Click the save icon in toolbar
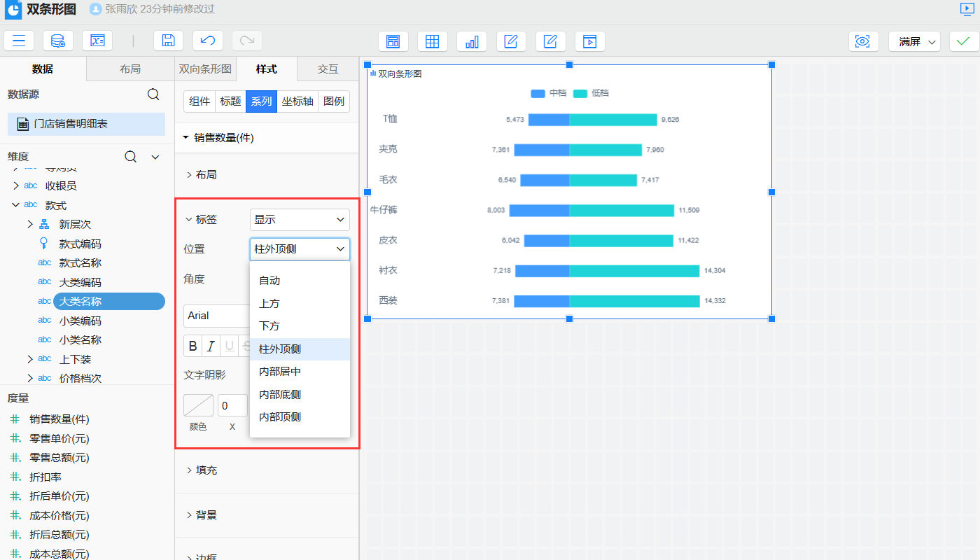Screen dimensions: 980x560 (168, 41)
